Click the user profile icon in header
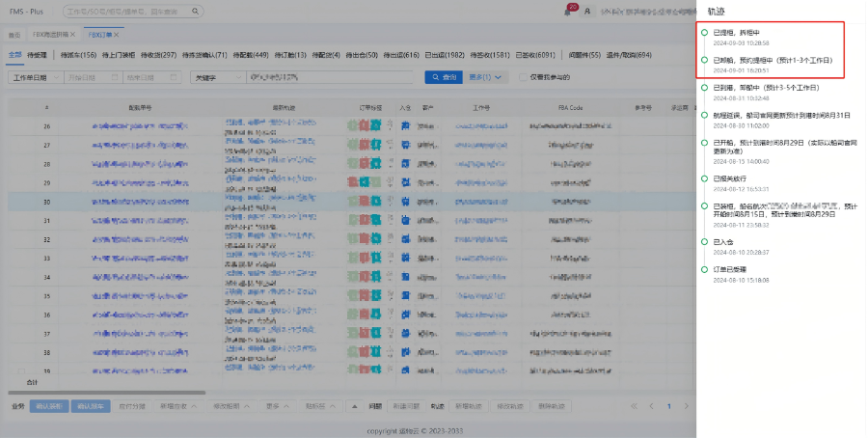The image size is (868, 438). 586,12
